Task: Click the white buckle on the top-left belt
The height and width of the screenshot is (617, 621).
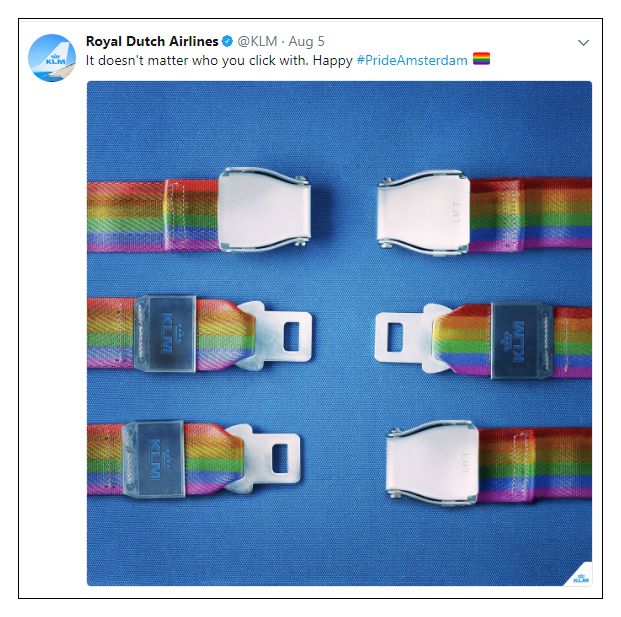Action: tap(264, 209)
